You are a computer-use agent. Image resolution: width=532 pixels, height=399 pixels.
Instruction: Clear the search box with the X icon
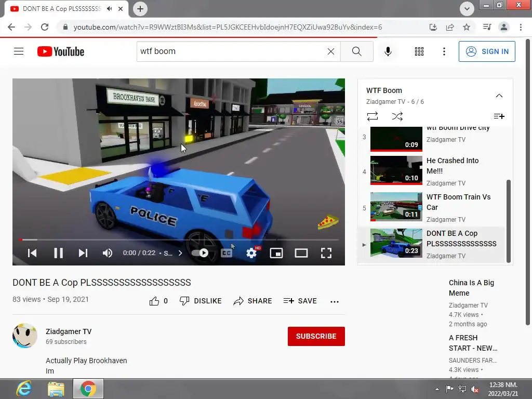(x=331, y=51)
